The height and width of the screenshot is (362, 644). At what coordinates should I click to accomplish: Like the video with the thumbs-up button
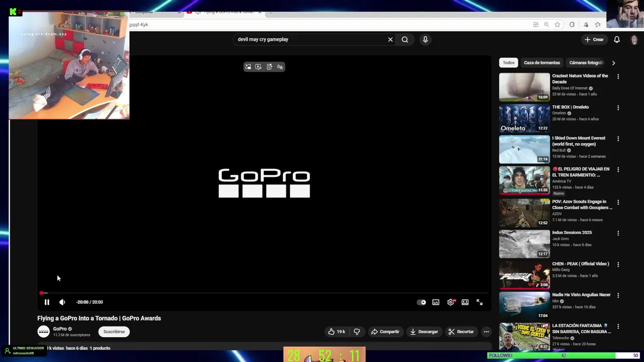coord(337,331)
